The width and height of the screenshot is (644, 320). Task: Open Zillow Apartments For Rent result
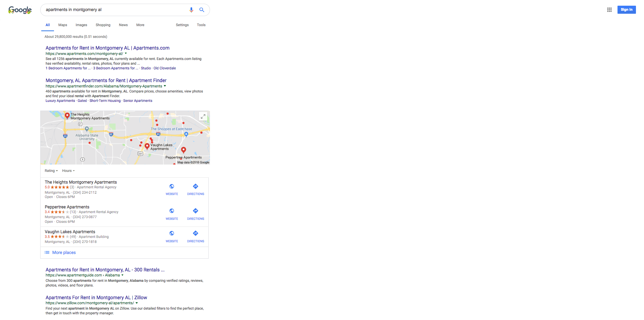point(96,298)
